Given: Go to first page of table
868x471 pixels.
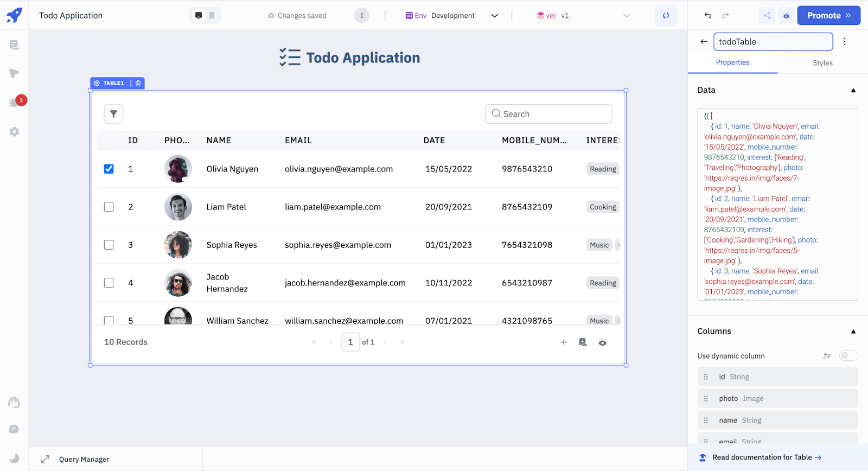Looking at the screenshot, I should (314, 342).
